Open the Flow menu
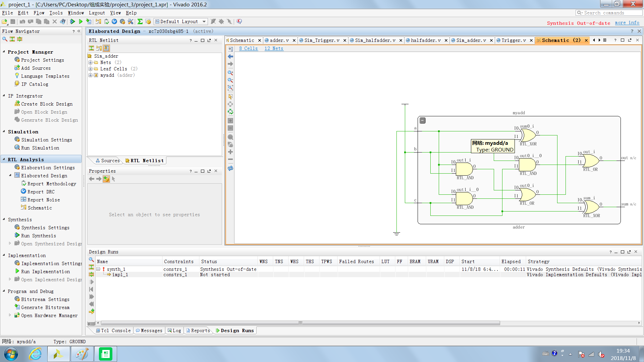The image size is (644, 362). click(39, 13)
